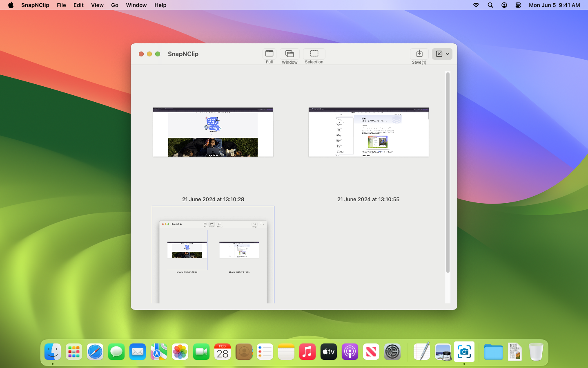Open the Go menu
Screen dimensions: 588x368
pos(115,5)
